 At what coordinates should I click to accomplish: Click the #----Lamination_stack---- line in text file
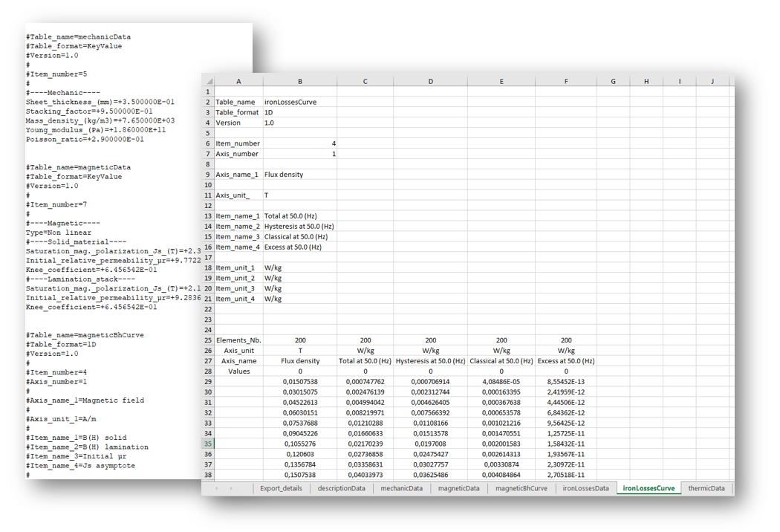point(80,279)
